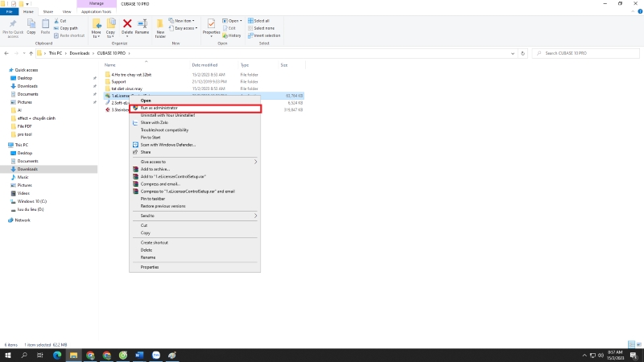Open the 'pro tool' folder in Quick access
Viewport: 644px width, 362px height.
pyautogui.click(x=24, y=134)
